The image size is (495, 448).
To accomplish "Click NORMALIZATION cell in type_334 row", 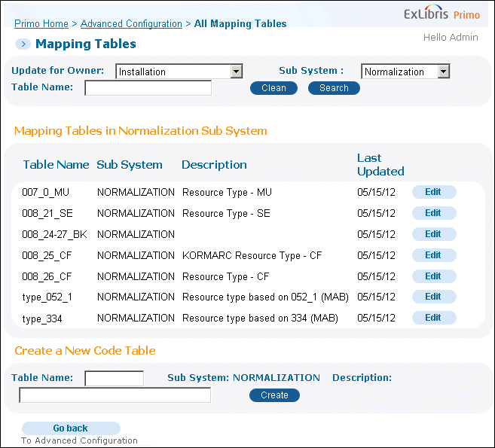I will click(x=136, y=318).
